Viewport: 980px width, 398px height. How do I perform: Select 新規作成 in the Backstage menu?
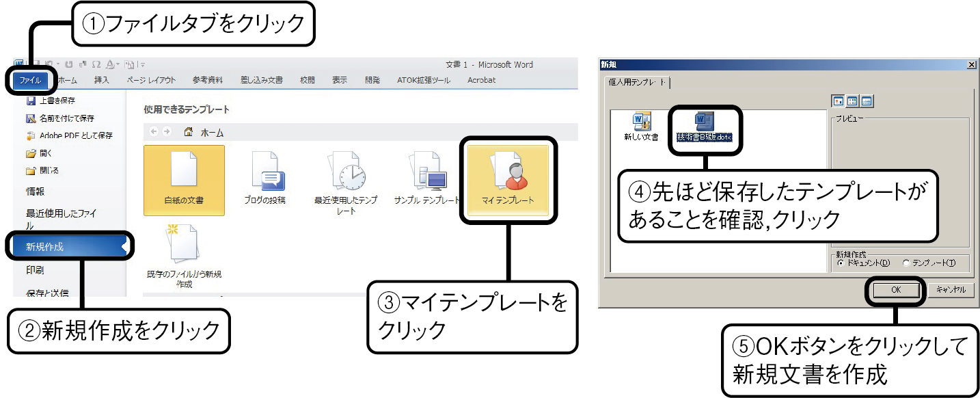click(68, 247)
